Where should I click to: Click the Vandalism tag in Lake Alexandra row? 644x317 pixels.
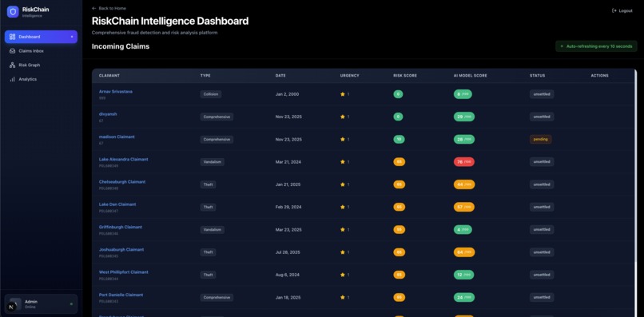click(213, 162)
